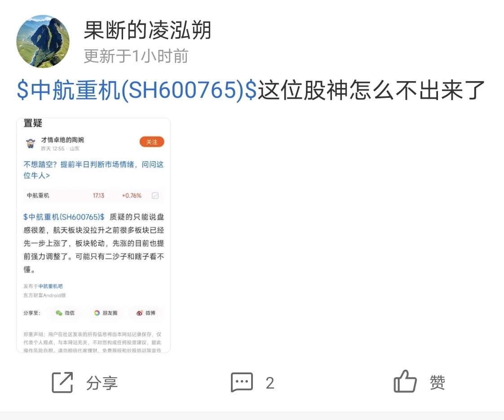This screenshot has width=504, height=420.
Task: Click the small avatar of 才情卓绝的陶婉
Action: (31, 143)
